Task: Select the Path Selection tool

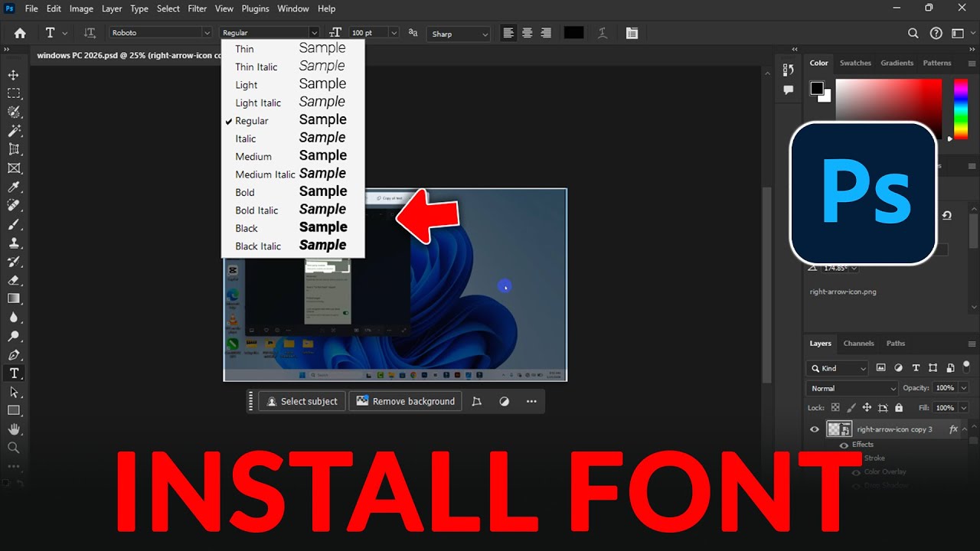Action: point(14,392)
